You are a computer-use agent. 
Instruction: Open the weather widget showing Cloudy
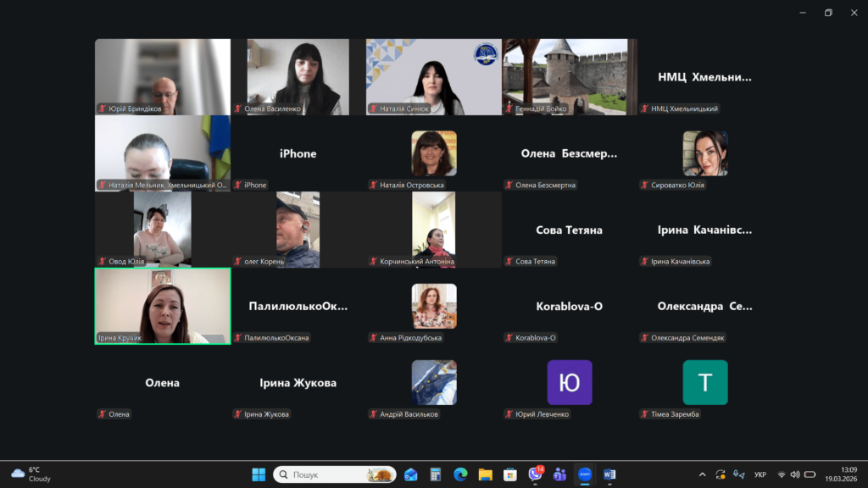click(31, 474)
